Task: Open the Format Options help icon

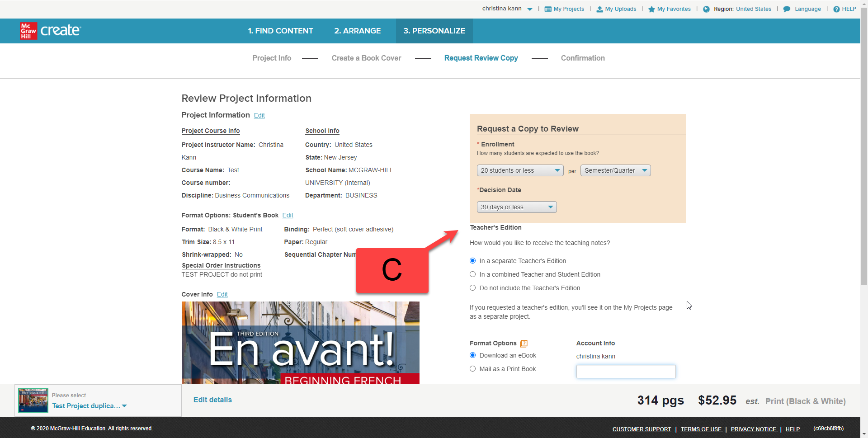Action: 524,344
